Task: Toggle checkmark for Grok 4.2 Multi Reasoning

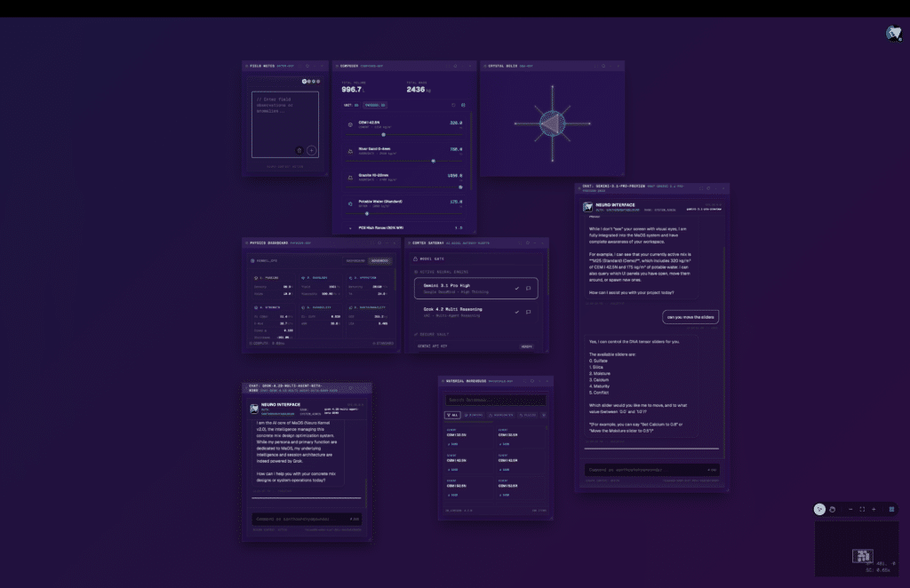Action: pos(516,313)
